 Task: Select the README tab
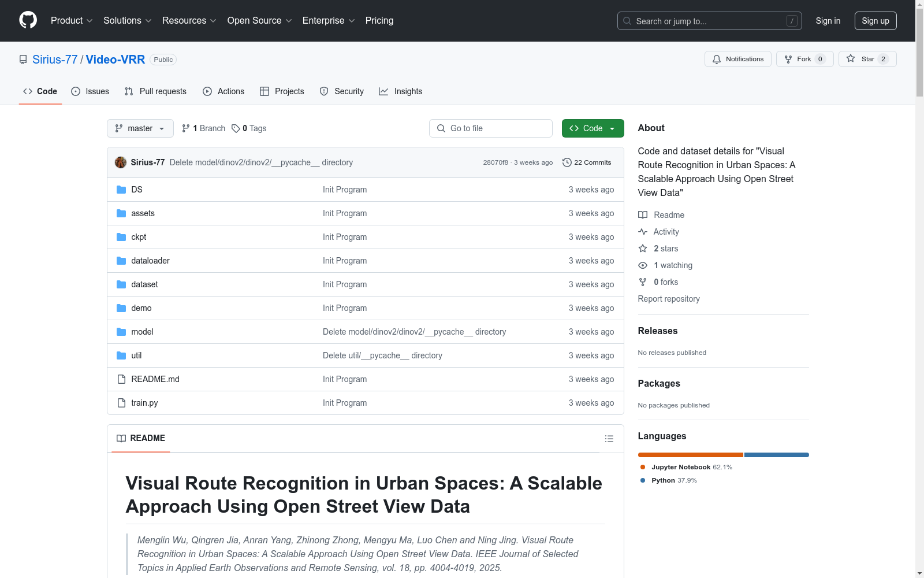(x=141, y=438)
